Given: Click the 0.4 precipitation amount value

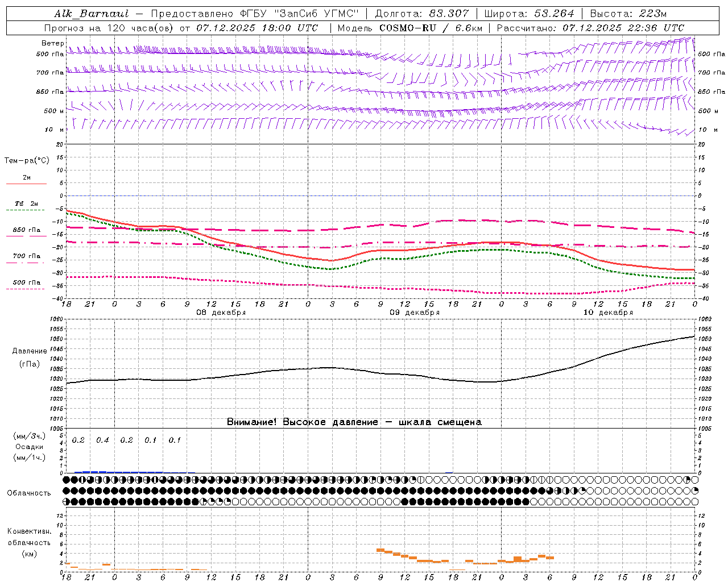Looking at the screenshot, I should 102,440.
